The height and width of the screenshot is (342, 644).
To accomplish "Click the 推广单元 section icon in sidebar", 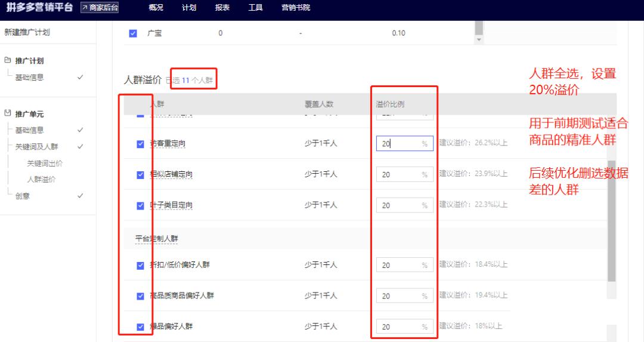I will [8, 113].
